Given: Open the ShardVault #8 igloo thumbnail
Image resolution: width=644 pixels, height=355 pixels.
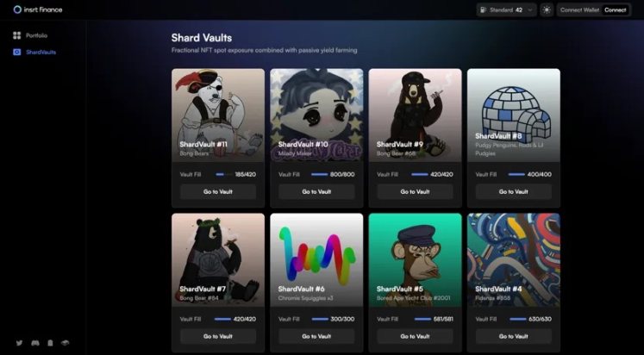Looking at the screenshot, I should tap(514, 115).
